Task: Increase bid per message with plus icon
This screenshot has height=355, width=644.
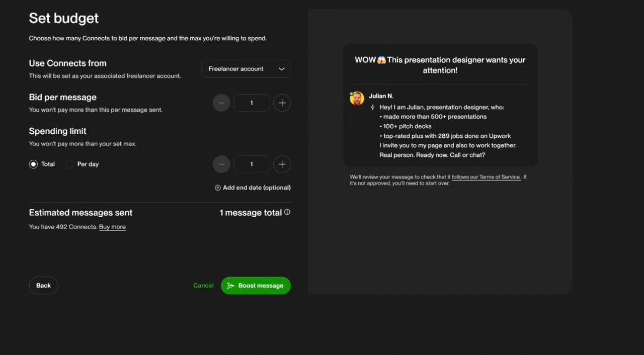Action: (x=282, y=103)
